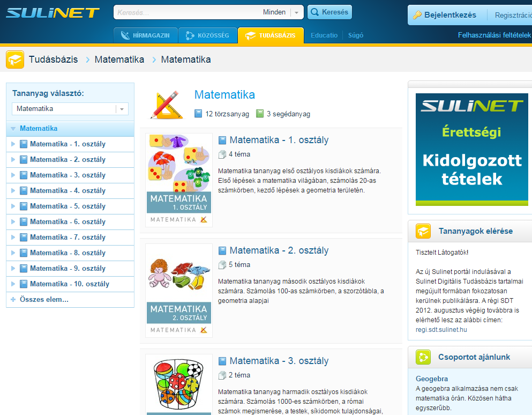Click the Matematika page title heading
Screen dimensions: 532x415
[x=224, y=95]
